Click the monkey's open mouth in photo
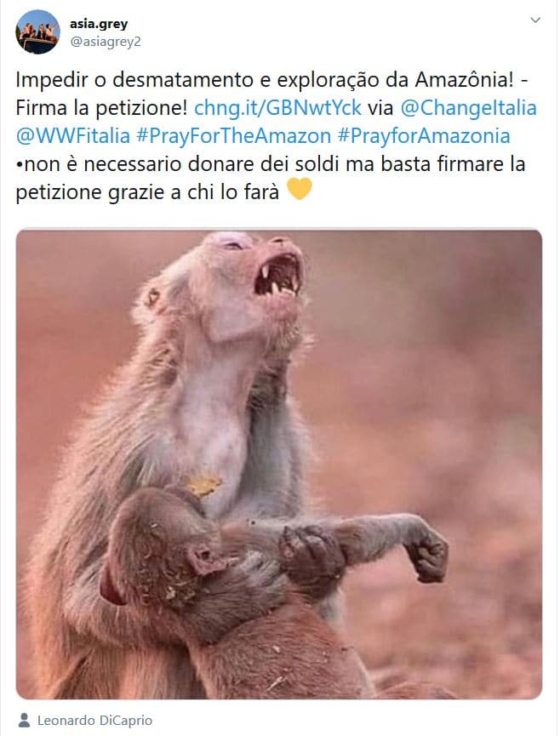Image resolution: width=560 pixels, height=736 pixels. tap(277, 277)
